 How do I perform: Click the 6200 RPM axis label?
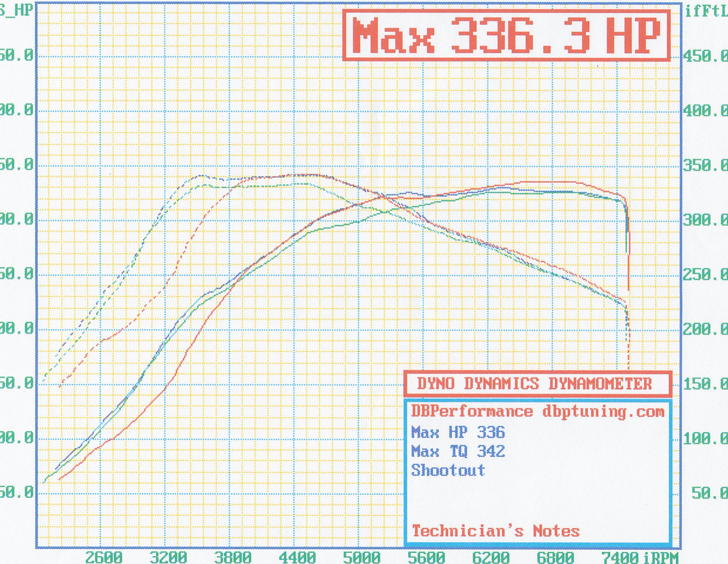pos(491,557)
